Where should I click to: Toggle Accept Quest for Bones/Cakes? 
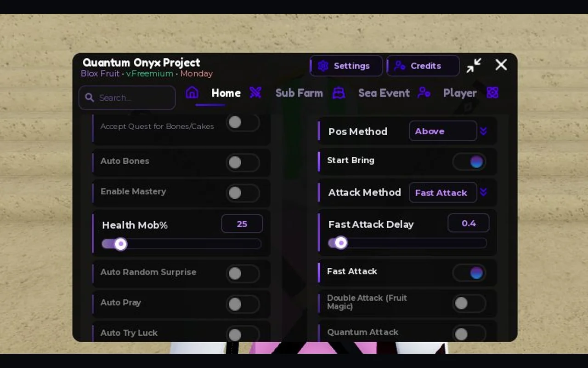coord(243,122)
